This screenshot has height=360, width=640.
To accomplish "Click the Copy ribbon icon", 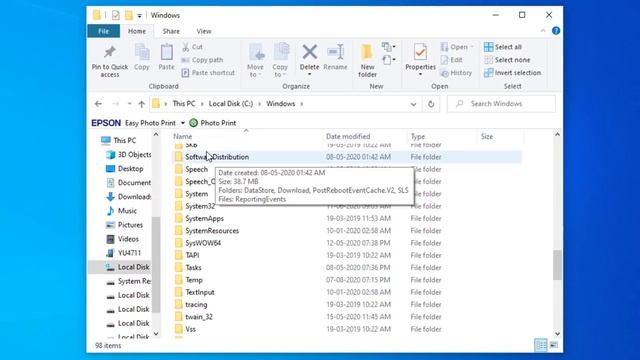I will (142, 53).
